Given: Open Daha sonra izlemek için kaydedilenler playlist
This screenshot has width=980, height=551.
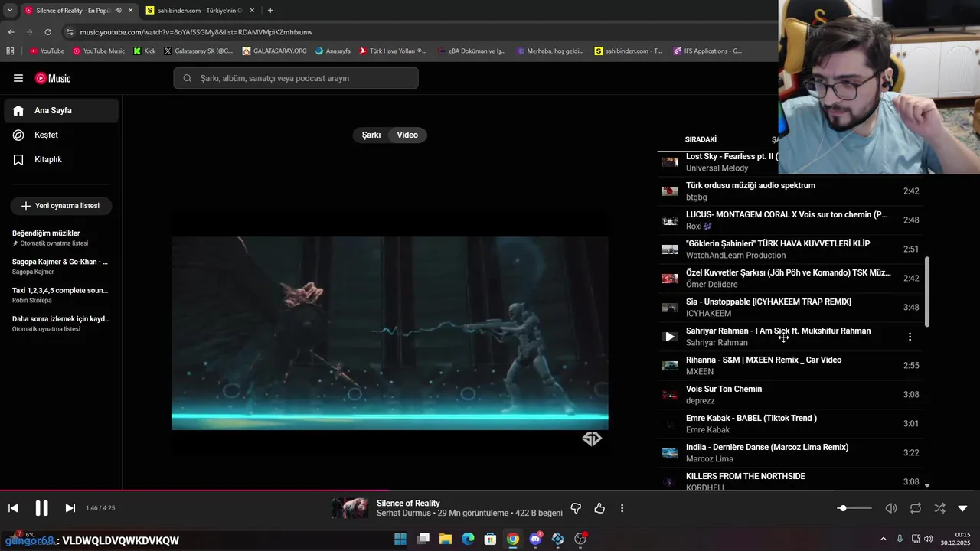Looking at the screenshot, I should (x=60, y=323).
